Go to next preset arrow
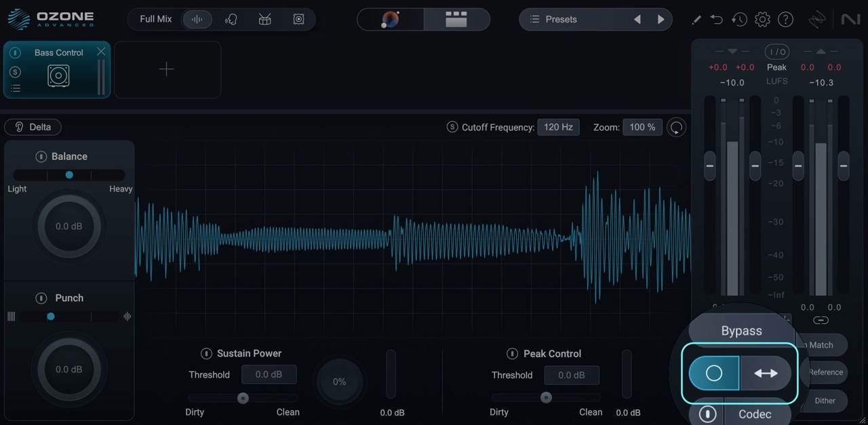 pos(660,19)
